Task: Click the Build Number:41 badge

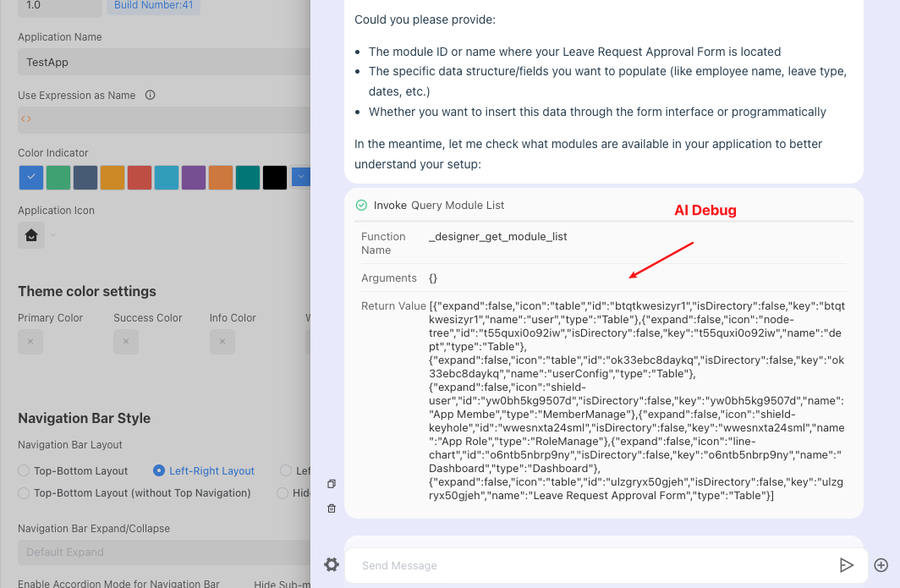Action: tap(153, 5)
